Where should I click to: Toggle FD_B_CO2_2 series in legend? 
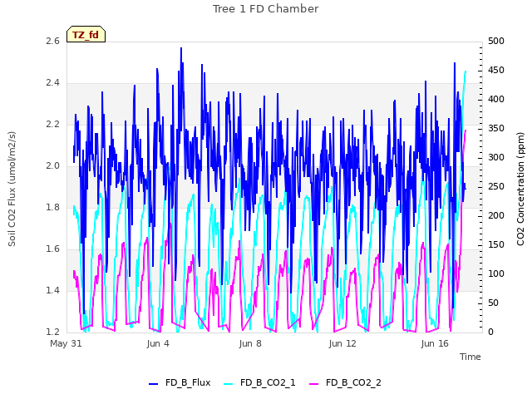345,382
